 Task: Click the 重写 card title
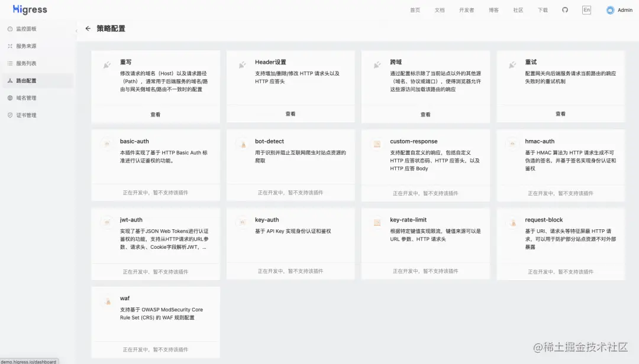pyautogui.click(x=125, y=62)
